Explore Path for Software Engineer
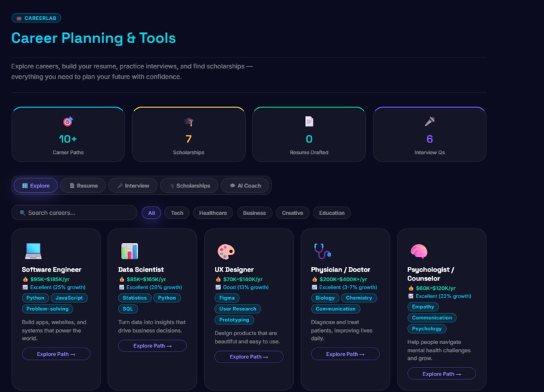Viewport: 544px width, 392px height. (x=56, y=354)
